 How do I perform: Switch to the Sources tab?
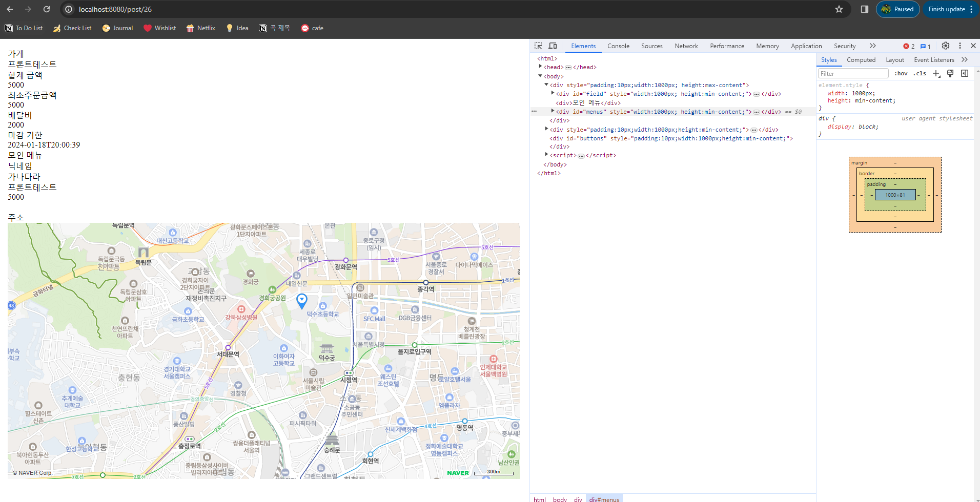(651, 46)
